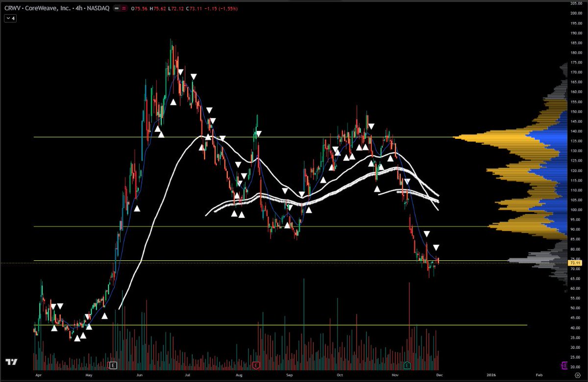
Task: Click the Aug label on time axis
Action: [239, 375]
